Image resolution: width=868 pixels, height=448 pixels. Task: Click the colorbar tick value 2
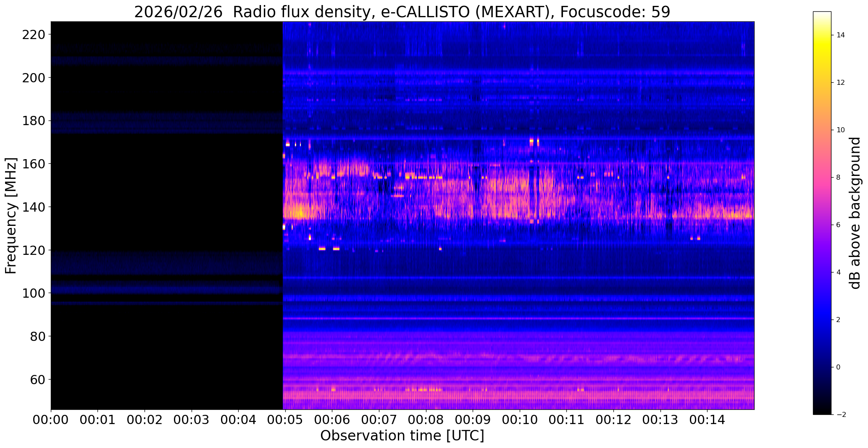pyautogui.click(x=839, y=320)
